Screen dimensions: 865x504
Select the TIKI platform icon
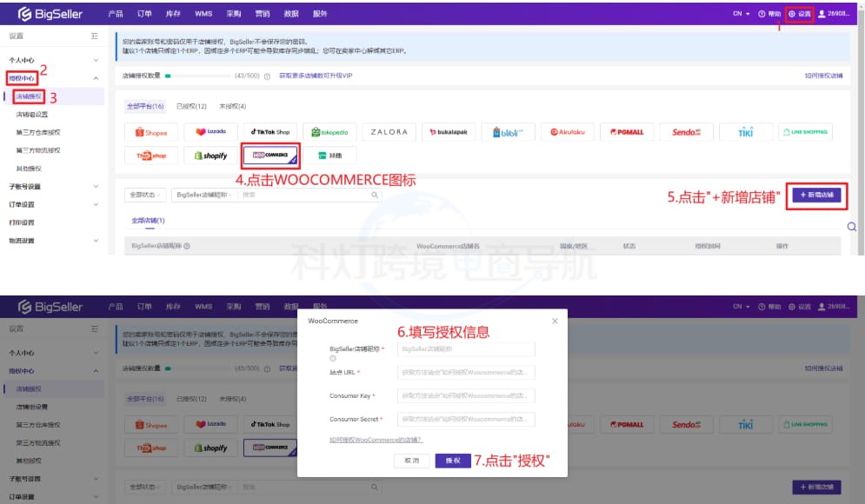[x=747, y=131]
